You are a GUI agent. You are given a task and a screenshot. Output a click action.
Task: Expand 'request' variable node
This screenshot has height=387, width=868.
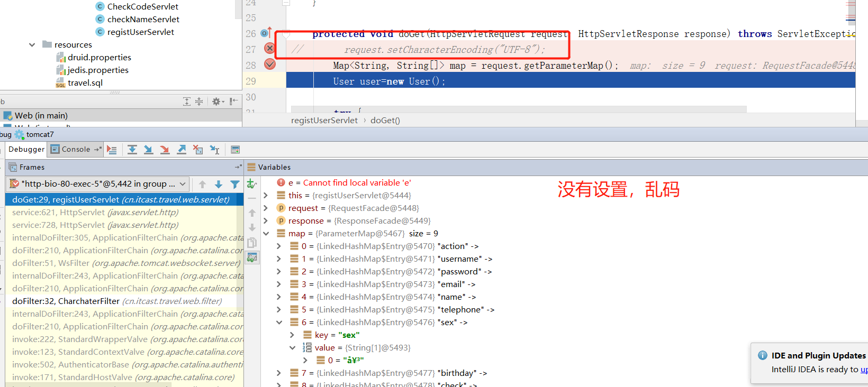[x=266, y=208]
